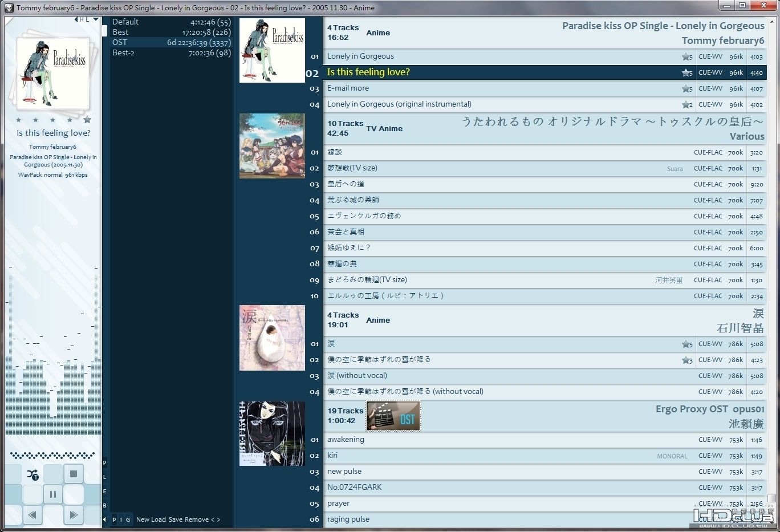Click the うたわれるもの album cover thumbnail

[272, 146]
